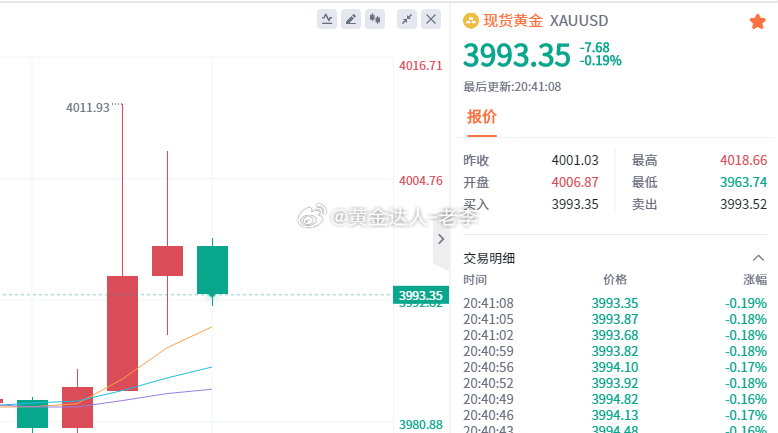The image size is (778, 433).
Task: Open the chart indicators tool
Action: (327, 19)
